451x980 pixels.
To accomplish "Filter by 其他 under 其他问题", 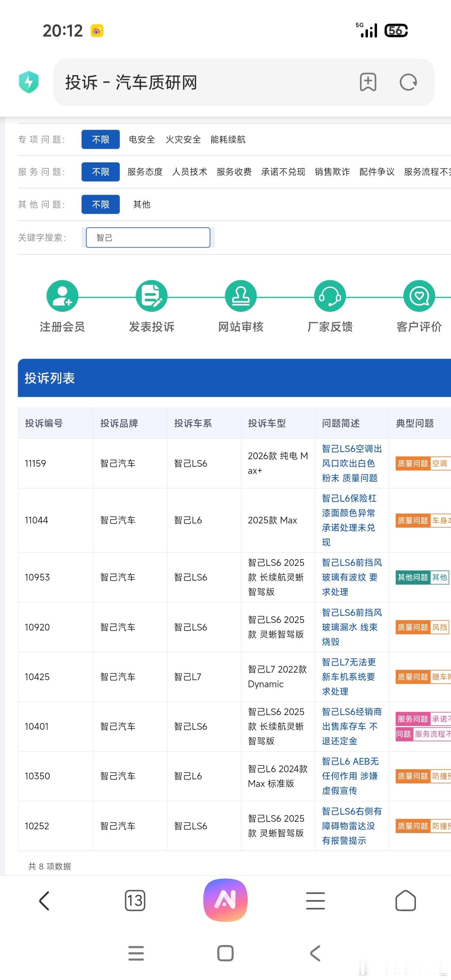I will (x=142, y=204).
